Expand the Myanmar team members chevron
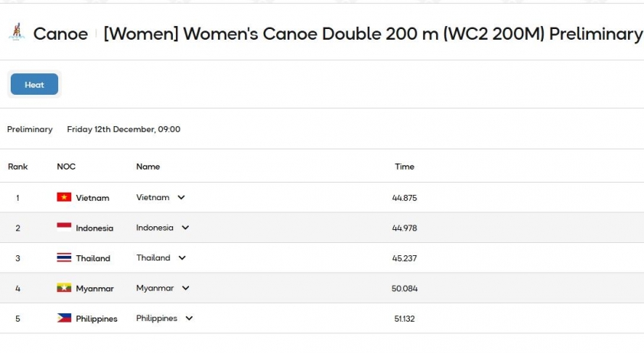The width and height of the screenshot is (644, 353). tap(185, 288)
